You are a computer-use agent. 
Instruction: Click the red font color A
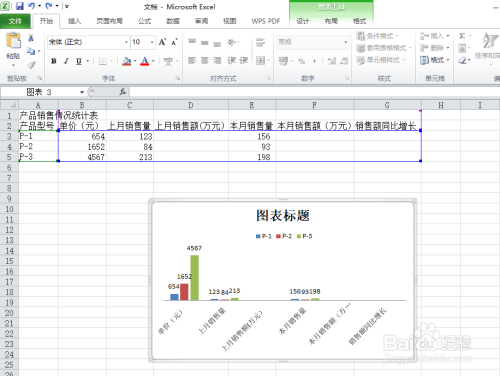pos(145,61)
